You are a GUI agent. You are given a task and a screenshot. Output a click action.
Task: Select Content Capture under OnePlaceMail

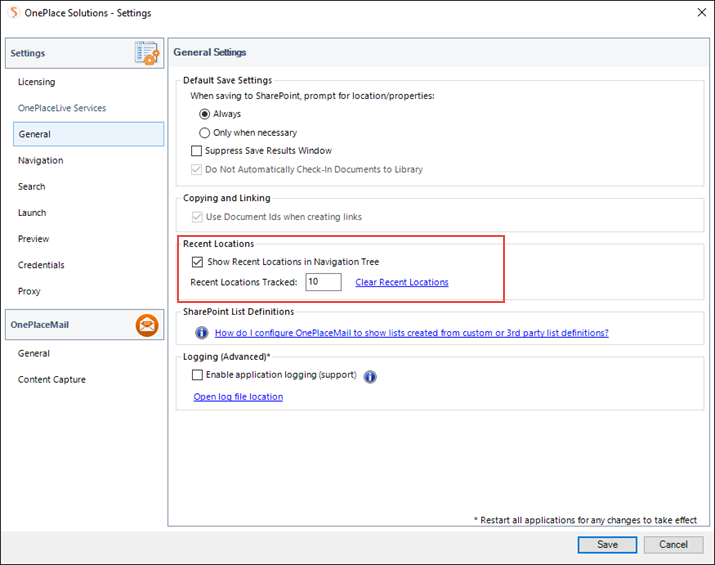click(52, 379)
